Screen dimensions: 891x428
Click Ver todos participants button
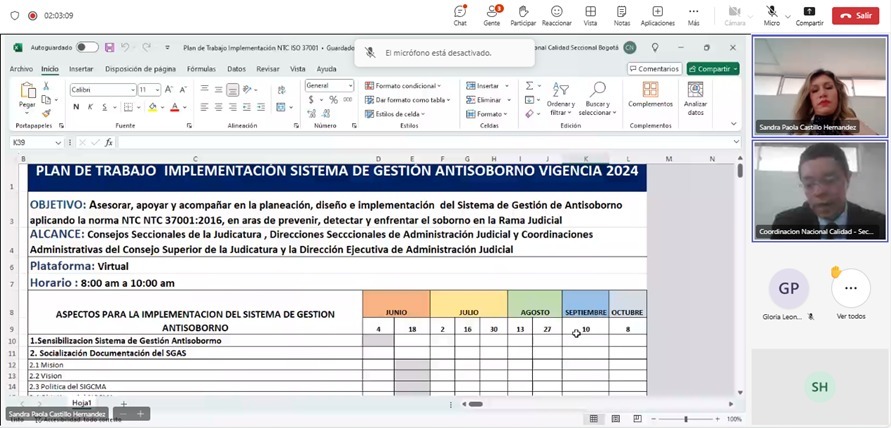850,295
